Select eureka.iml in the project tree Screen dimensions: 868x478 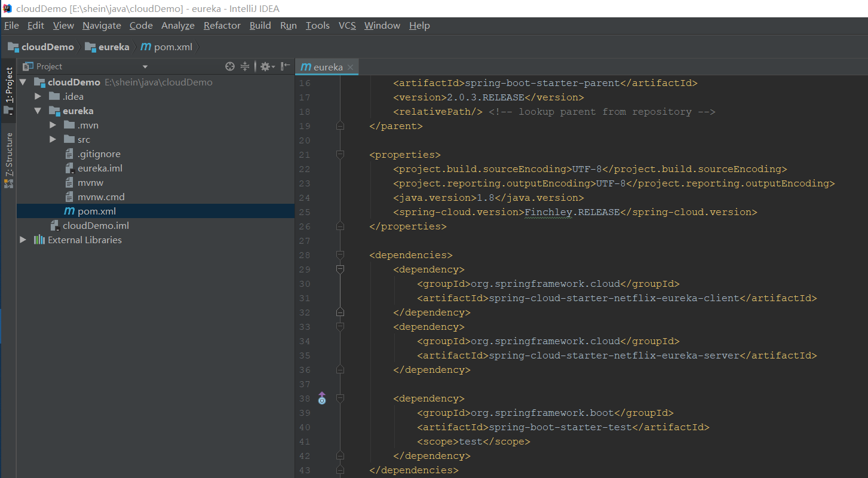tap(100, 168)
